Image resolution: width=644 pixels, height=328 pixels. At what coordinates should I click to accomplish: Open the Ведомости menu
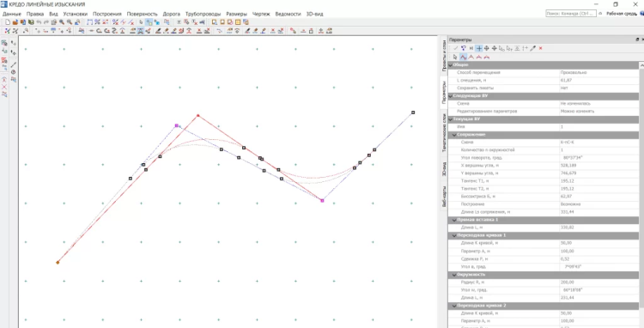coord(288,14)
